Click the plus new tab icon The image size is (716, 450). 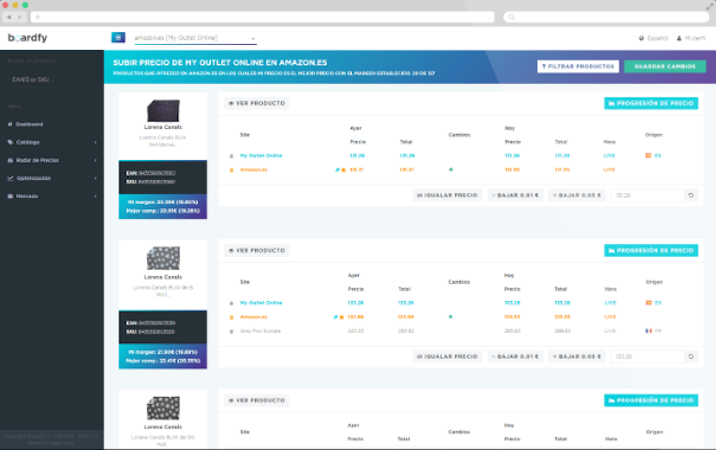click(x=37, y=17)
